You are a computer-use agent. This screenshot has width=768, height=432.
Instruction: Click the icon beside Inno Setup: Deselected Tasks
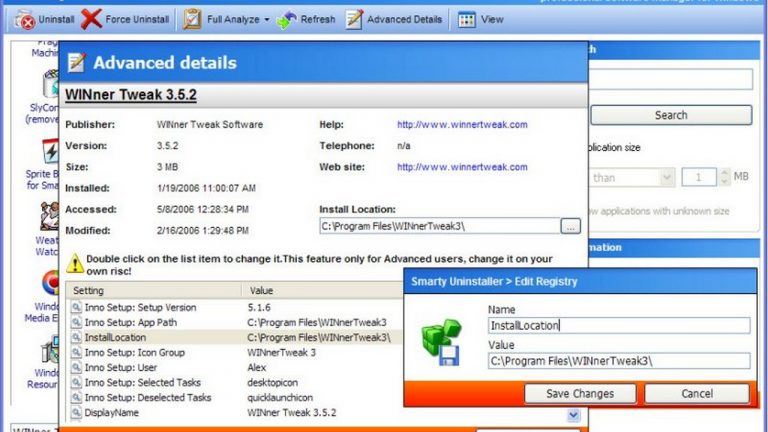point(76,397)
